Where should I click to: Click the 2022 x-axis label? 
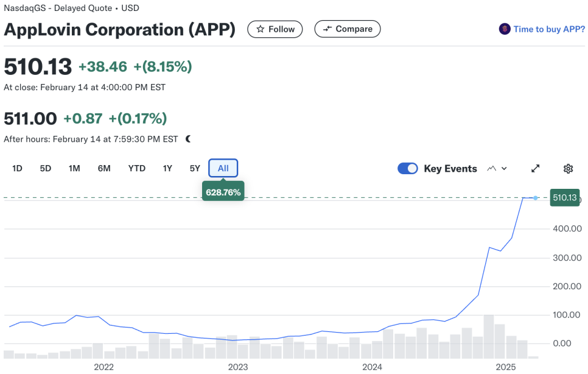(104, 367)
